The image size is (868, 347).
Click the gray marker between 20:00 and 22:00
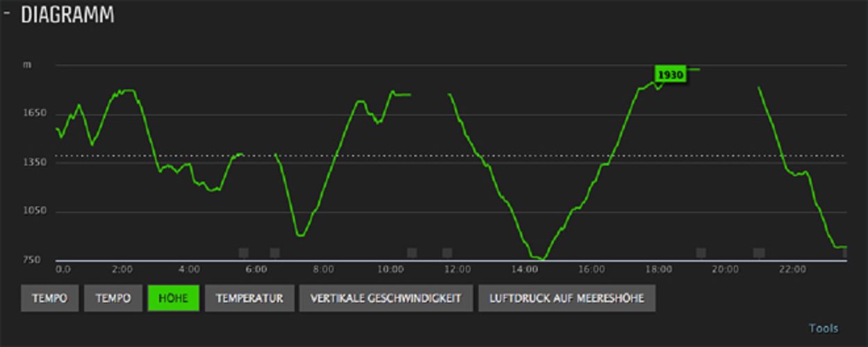pos(759,253)
